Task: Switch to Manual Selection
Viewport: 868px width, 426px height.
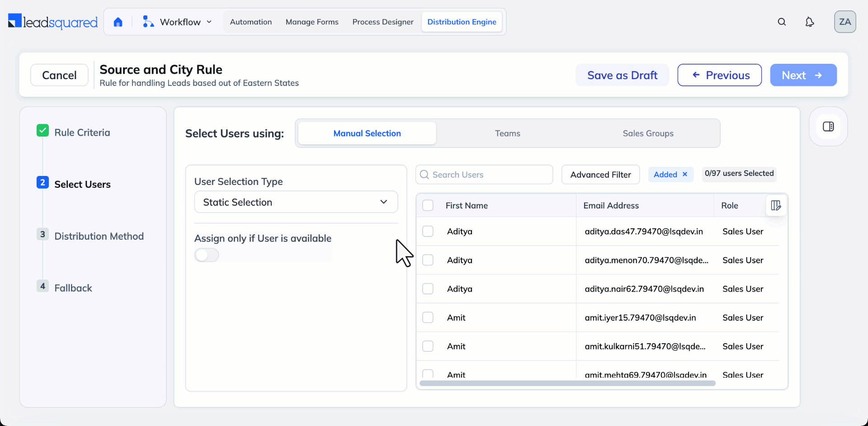Action: point(367,133)
